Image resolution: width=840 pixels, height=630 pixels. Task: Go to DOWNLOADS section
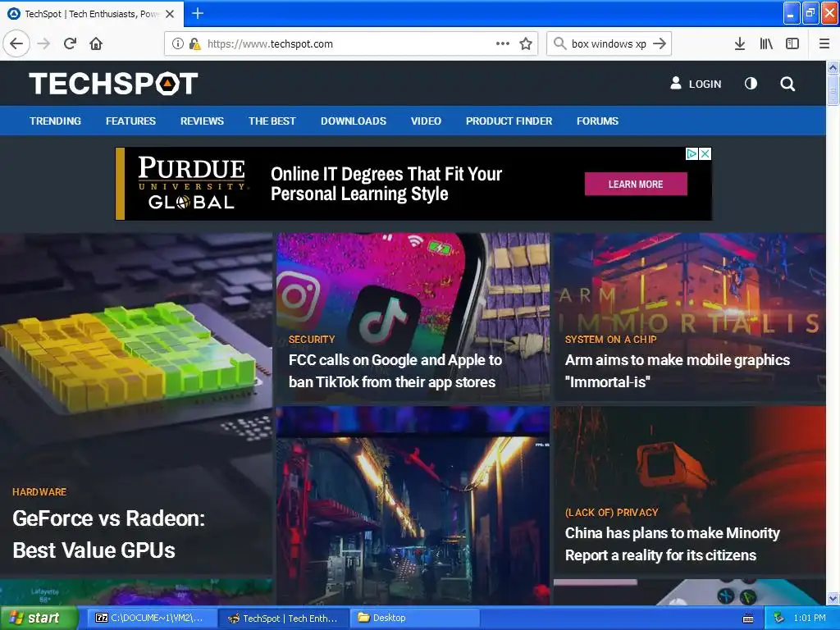(x=354, y=121)
